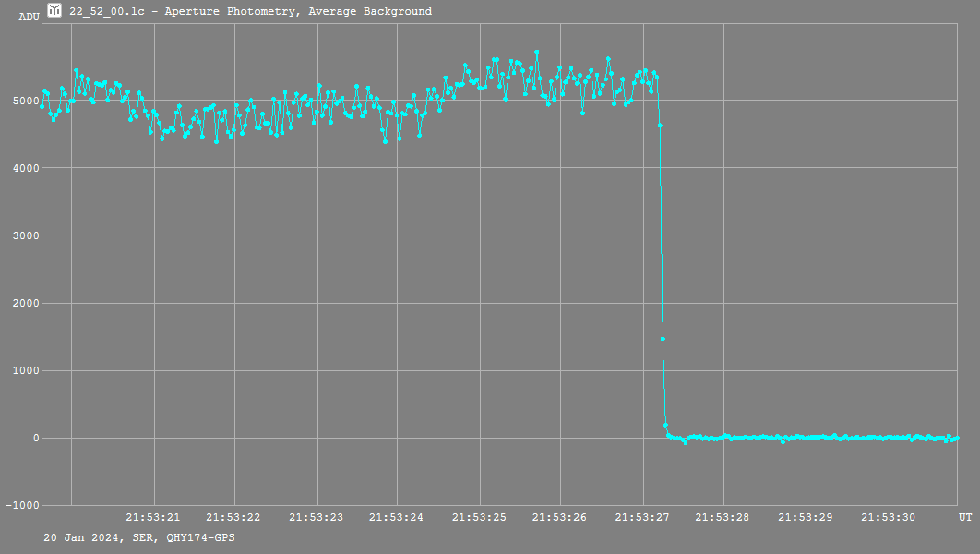Click the footer text '20 Jan 2024, SER, QHY174-GPS'

click(x=139, y=537)
